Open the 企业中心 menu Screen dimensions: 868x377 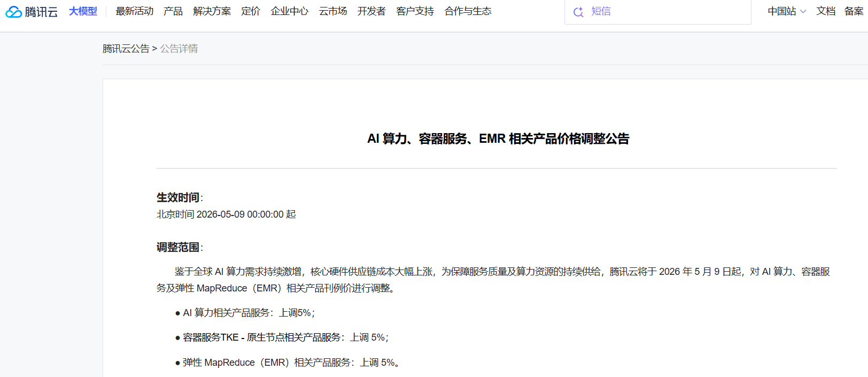point(290,11)
